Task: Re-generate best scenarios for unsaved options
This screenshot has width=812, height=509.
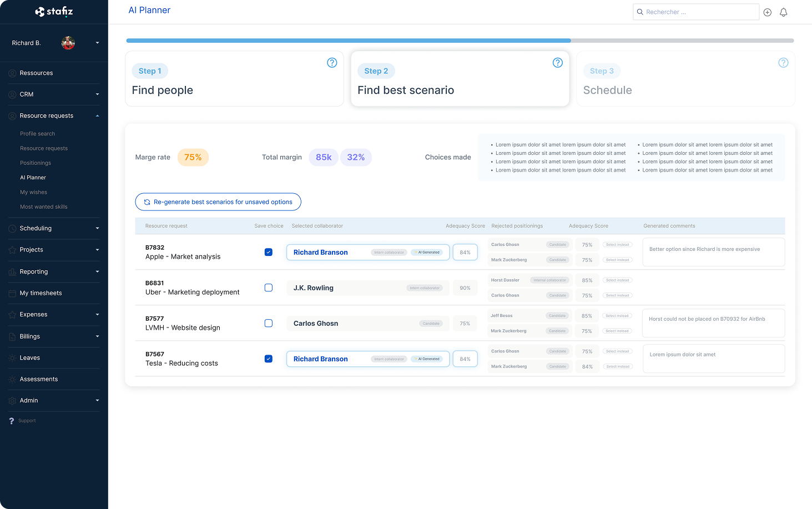Action: 218,202
